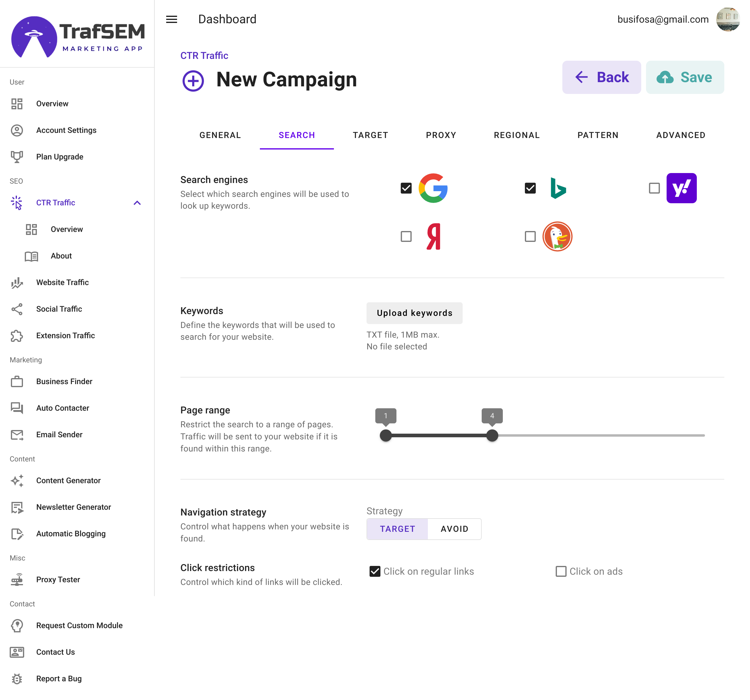Screen dimensions: 750x700
Task: Switch to the GENERAL tab
Action: pyautogui.click(x=220, y=135)
